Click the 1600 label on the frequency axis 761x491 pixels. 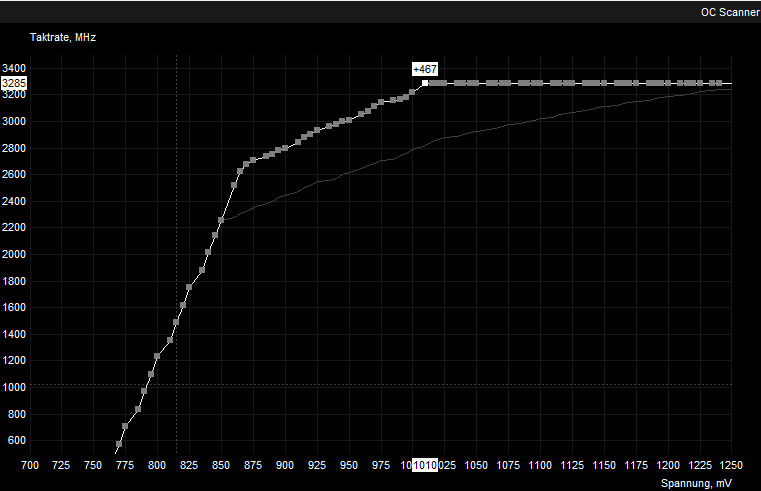tap(14, 307)
